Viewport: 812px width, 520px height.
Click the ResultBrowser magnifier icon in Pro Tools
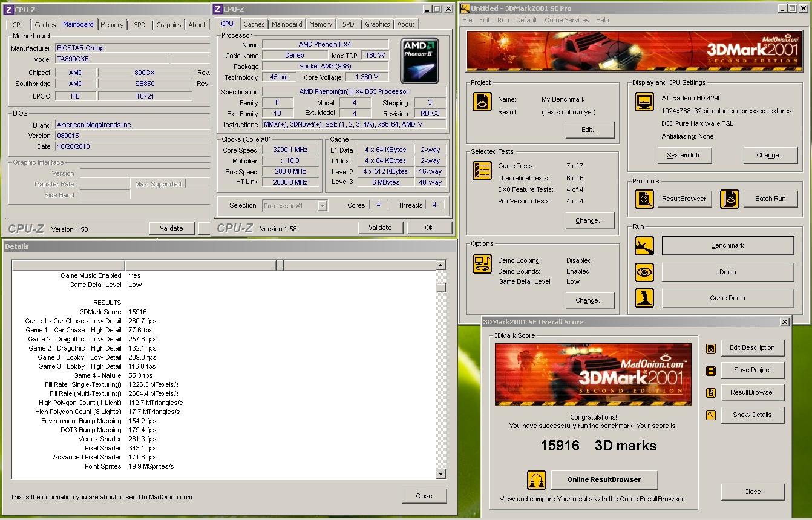click(644, 199)
